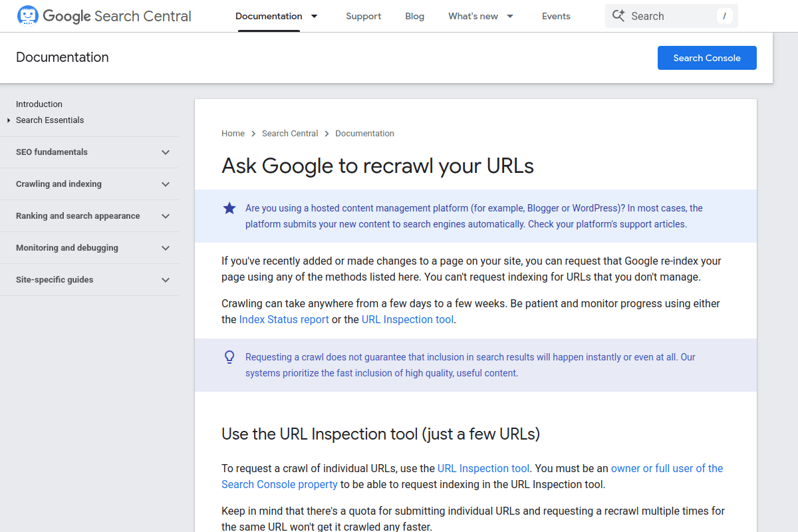Open the What's new dropdown arrow
The image size is (798, 532).
click(510, 16)
